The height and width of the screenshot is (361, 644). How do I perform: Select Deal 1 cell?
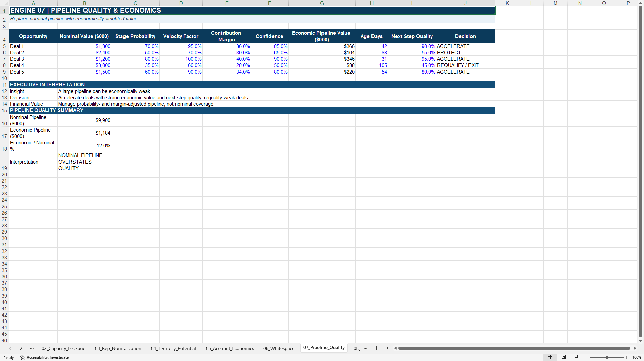click(x=33, y=46)
